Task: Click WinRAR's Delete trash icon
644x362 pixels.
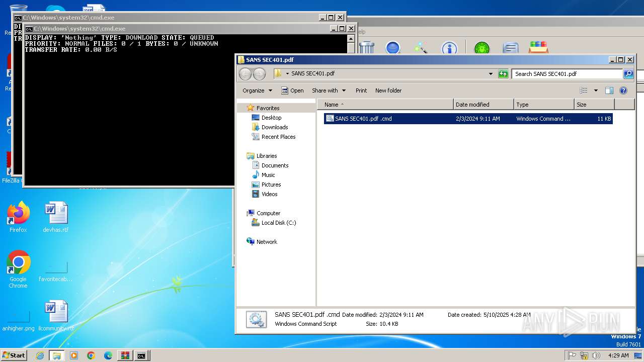Action: 366,48
